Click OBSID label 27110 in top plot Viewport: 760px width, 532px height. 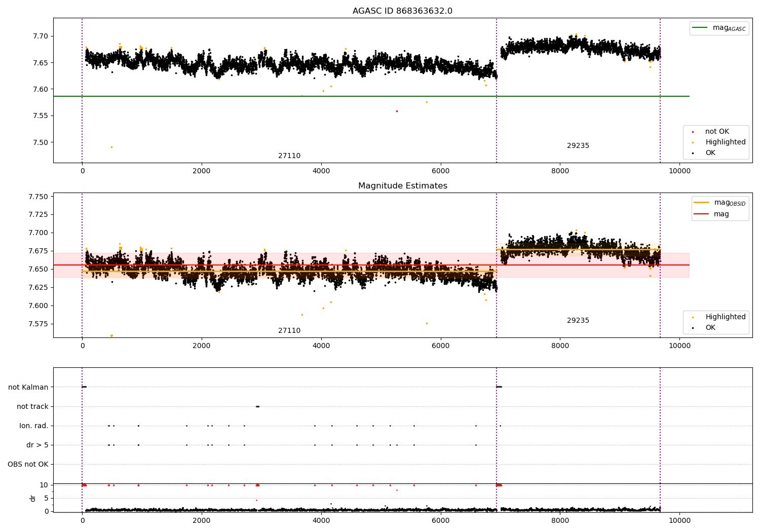(289, 156)
